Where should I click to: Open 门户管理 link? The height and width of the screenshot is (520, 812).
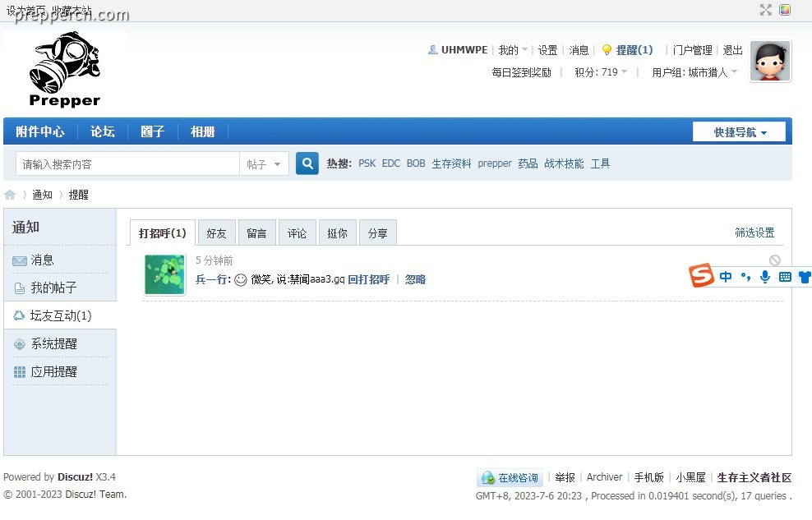click(692, 49)
